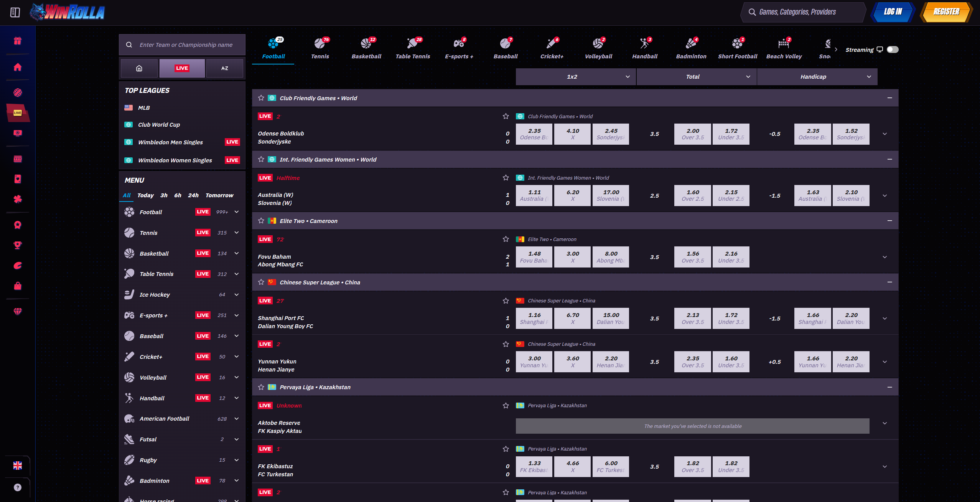Select the Basketball sport icon tab

click(x=366, y=49)
